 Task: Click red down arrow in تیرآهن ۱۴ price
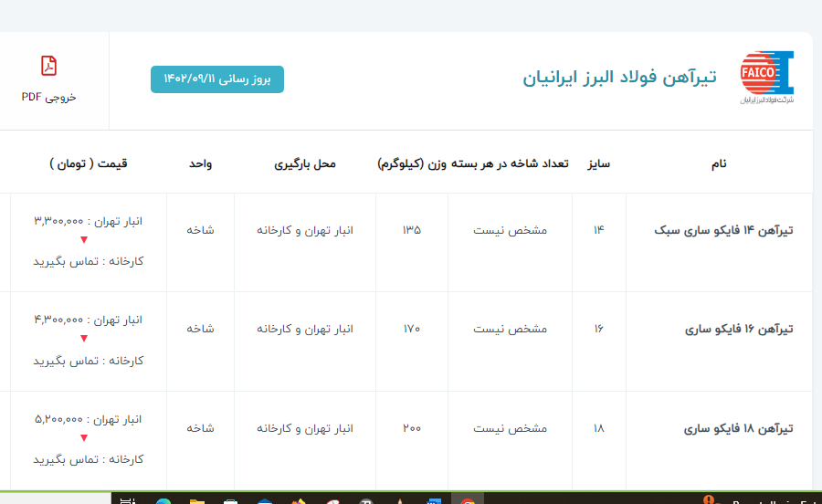(x=84, y=240)
